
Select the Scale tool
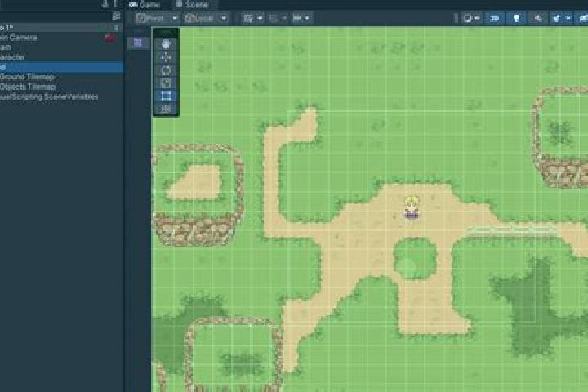click(166, 83)
